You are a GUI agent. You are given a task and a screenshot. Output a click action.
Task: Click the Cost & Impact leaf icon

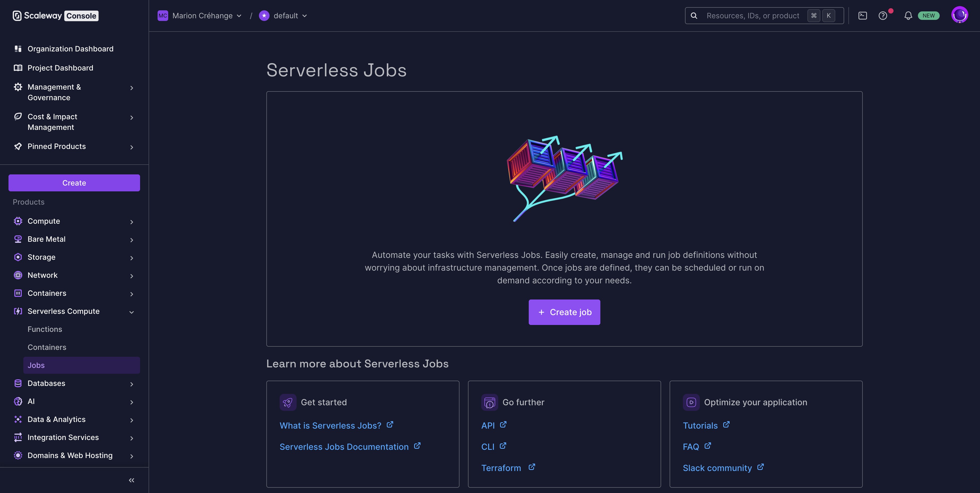[x=18, y=116]
